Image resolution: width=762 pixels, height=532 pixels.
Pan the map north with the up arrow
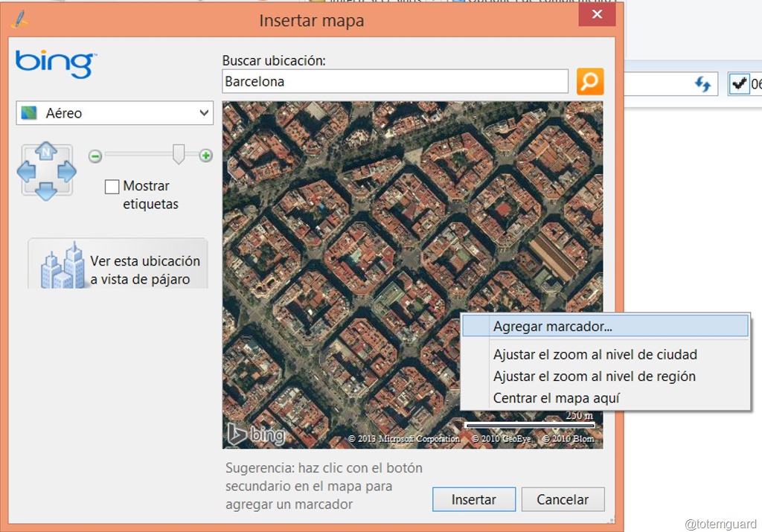[46, 151]
